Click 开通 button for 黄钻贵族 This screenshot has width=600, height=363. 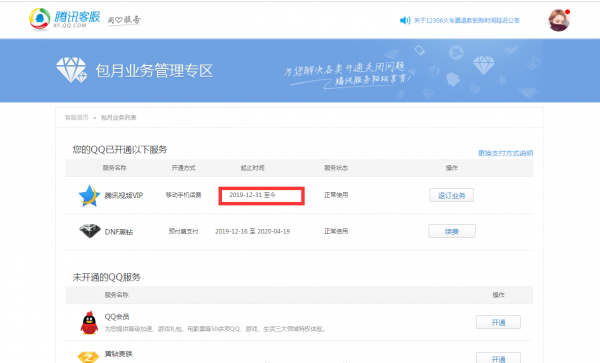498,358
